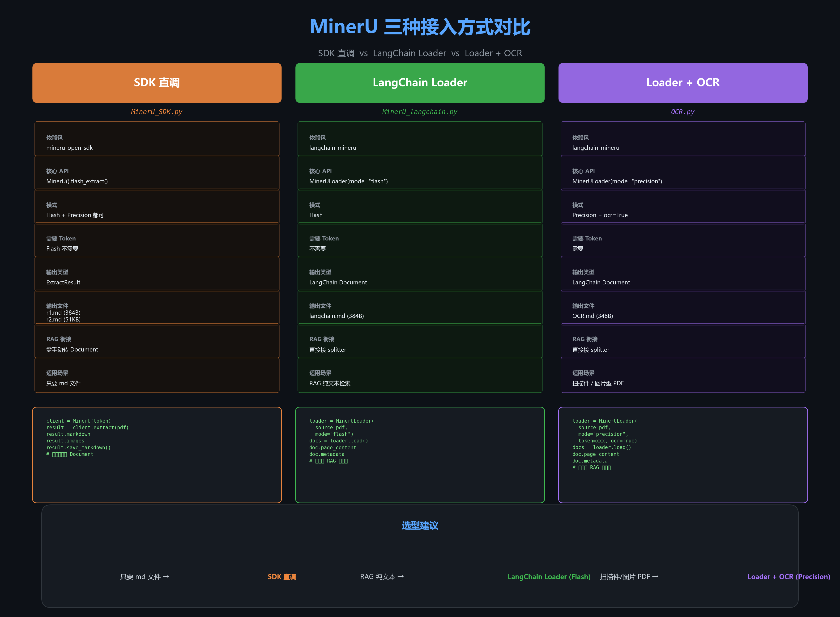840x617 pixels.
Task: Click "doc.page_content" in the purple code box
Action: tap(596, 454)
